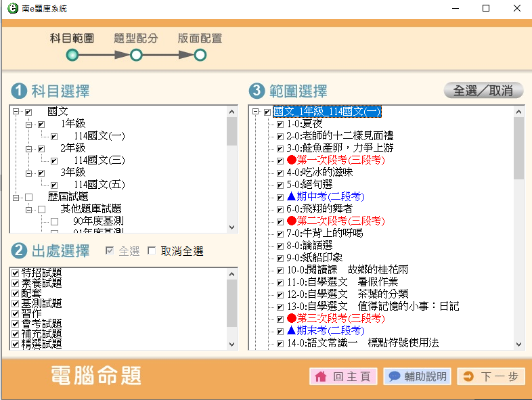Click the speech bubble icon on 輔助說明

(394, 376)
